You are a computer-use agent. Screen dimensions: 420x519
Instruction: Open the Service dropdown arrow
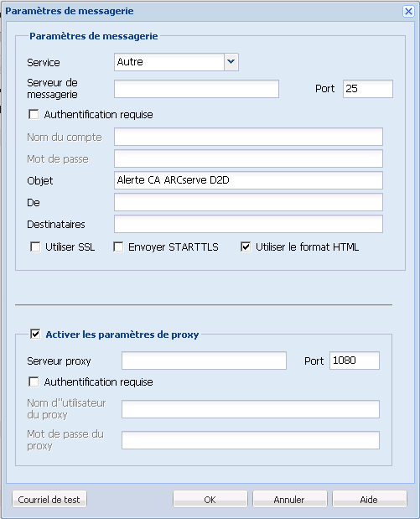[x=231, y=62]
